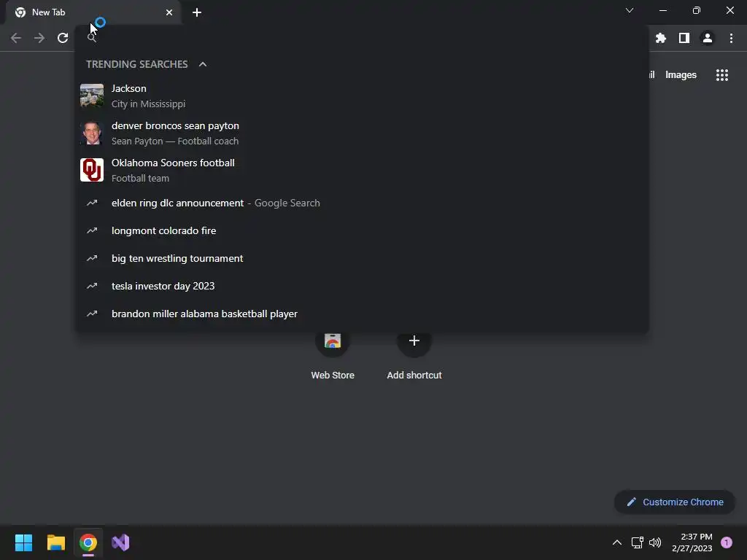Select the New Tab tab

tap(93, 12)
